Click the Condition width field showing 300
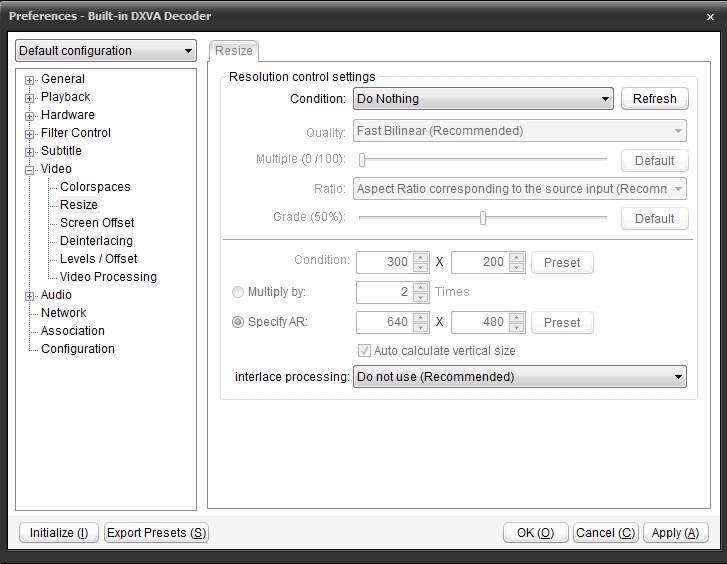The width and height of the screenshot is (727, 564). coord(384,262)
